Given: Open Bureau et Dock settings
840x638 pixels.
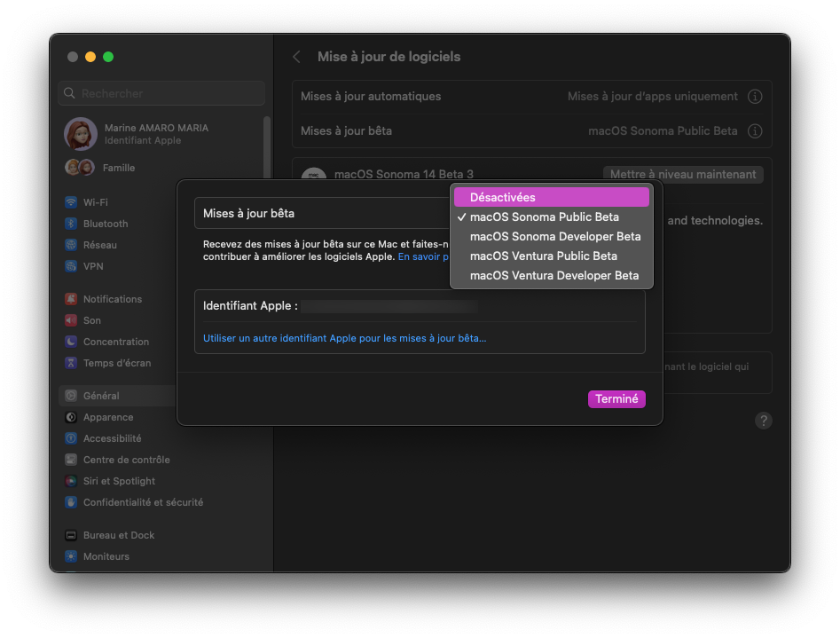Looking at the screenshot, I should [x=120, y=534].
